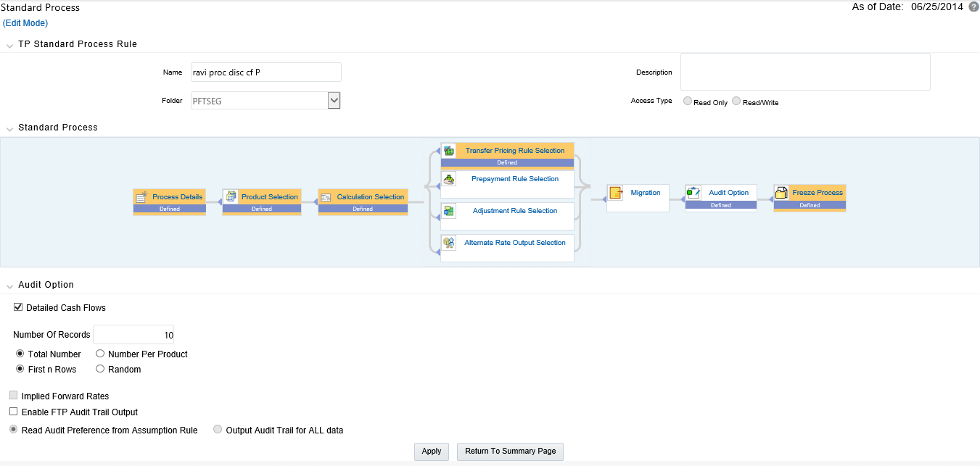This screenshot has height=466, width=980.
Task: Enable FTP Audit Trail Output checkbox
Action: click(x=14, y=412)
